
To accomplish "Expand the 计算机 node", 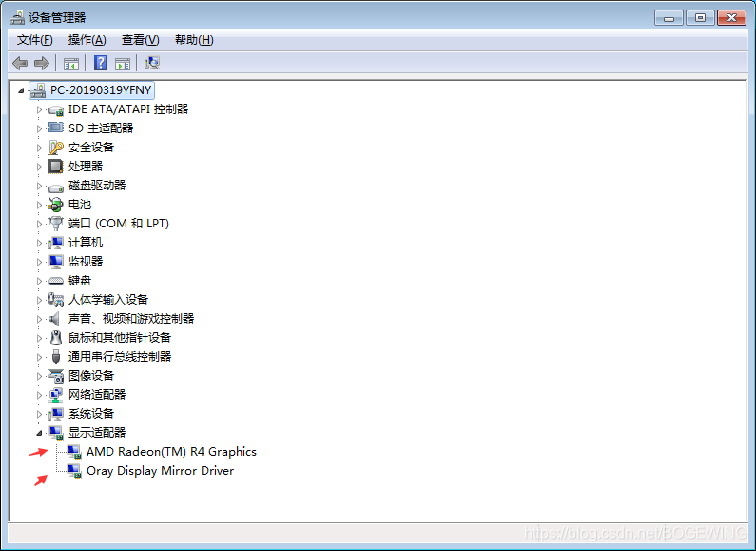I will pyautogui.click(x=39, y=243).
